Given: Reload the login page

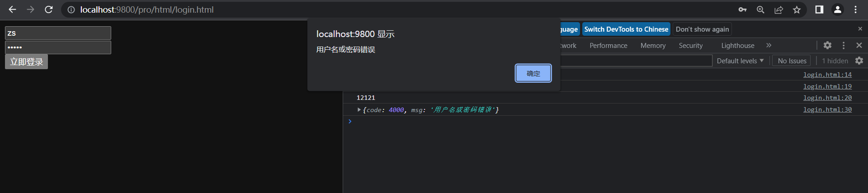Looking at the screenshot, I should coord(49,9).
